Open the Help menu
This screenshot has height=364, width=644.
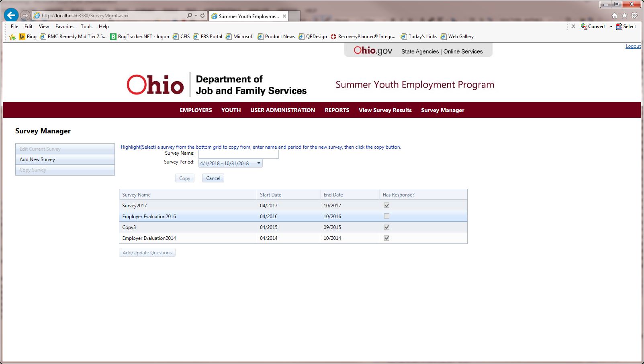click(x=104, y=27)
